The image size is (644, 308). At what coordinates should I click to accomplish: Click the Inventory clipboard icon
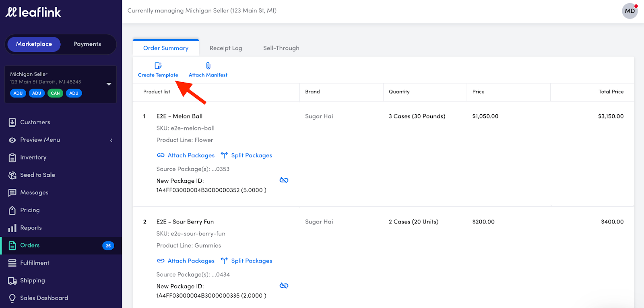pos(12,157)
